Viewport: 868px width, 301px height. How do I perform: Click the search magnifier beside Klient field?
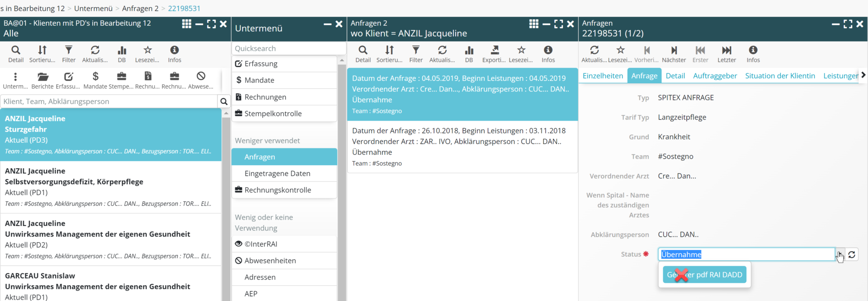[x=224, y=101]
